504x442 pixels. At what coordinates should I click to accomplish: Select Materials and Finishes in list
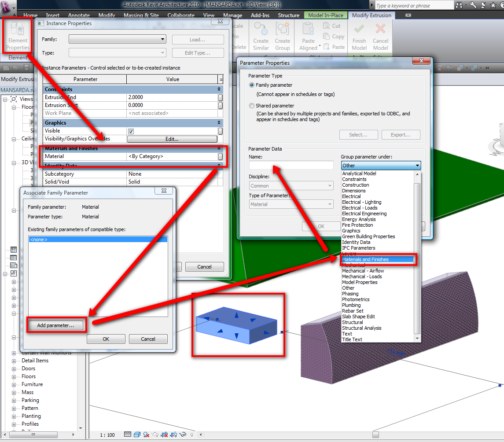(x=377, y=259)
